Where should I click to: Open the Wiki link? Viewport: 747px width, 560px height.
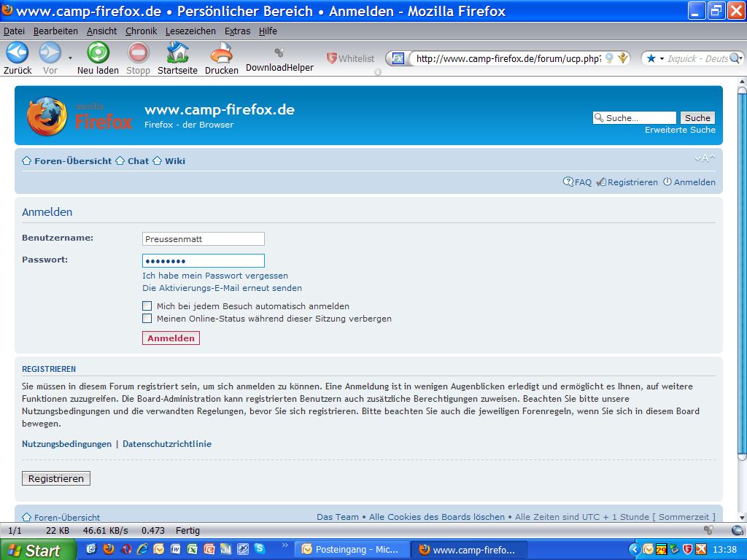(x=175, y=161)
